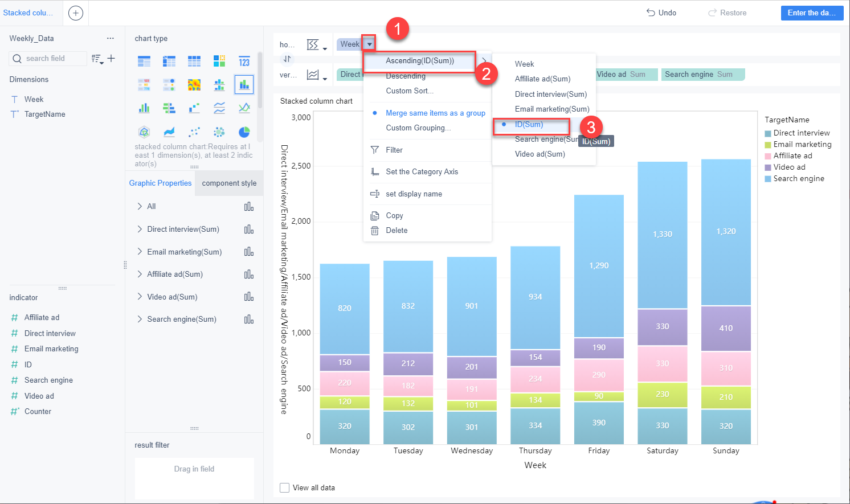Select the area chart type icon
Screen dimensions: 850x504
(169, 132)
